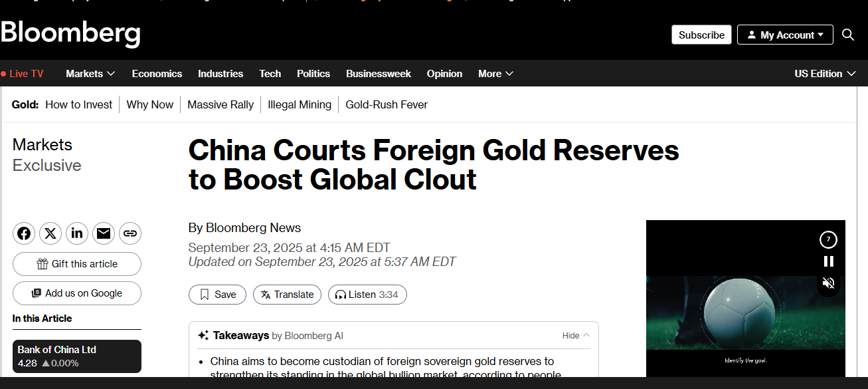Share article by email icon
Viewport: 868px width, 389px height.
tap(104, 233)
